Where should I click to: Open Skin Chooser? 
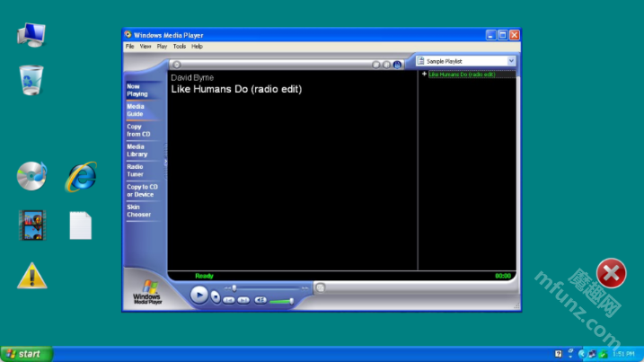138,210
